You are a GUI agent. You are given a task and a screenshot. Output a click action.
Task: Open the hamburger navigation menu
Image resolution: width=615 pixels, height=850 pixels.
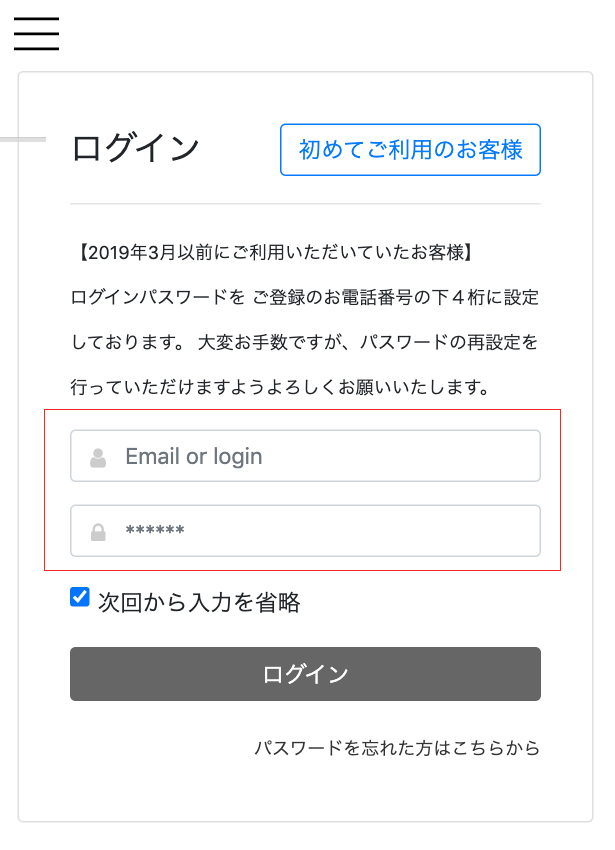click(x=36, y=33)
